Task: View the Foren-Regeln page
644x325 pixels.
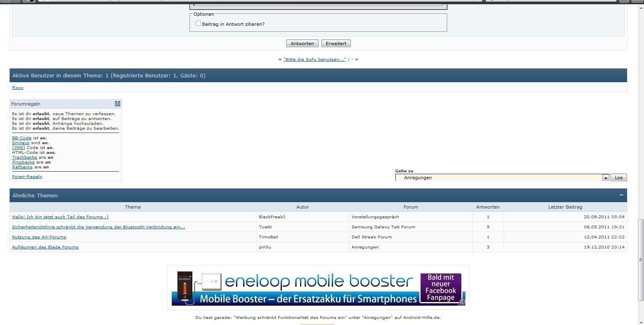Action: pyautogui.click(x=27, y=177)
